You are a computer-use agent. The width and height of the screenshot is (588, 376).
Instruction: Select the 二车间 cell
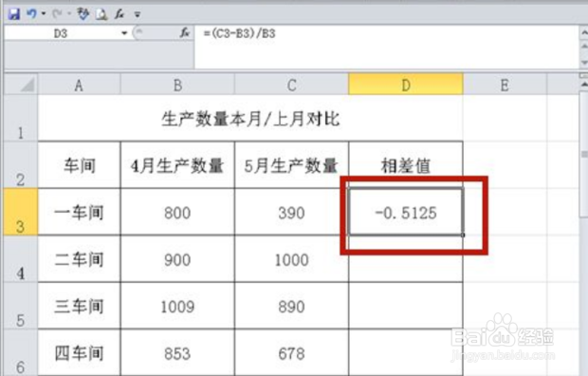79,259
